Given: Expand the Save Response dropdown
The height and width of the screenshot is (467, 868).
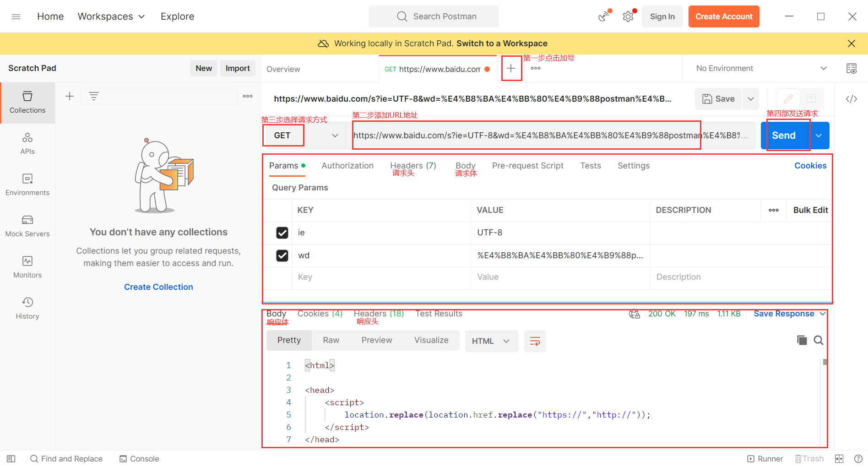Looking at the screenshot, I should click(x=822, y=314).
